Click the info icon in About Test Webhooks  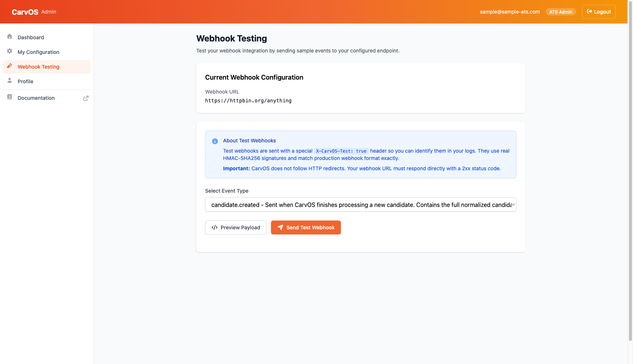point(215,141)
